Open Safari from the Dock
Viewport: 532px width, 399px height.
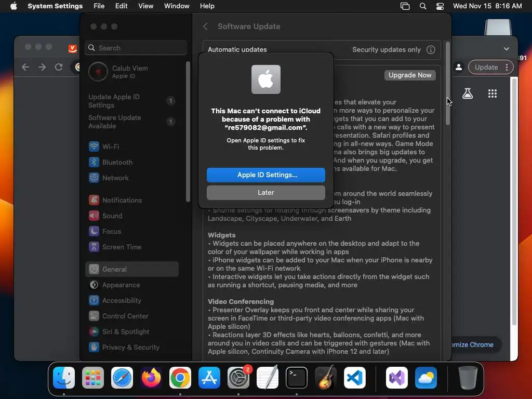point(122,378)
